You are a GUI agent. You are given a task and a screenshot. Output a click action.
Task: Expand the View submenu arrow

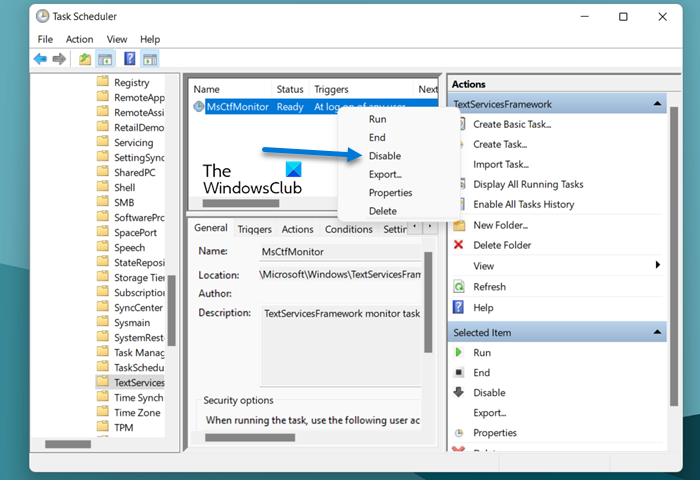point(657,265)
